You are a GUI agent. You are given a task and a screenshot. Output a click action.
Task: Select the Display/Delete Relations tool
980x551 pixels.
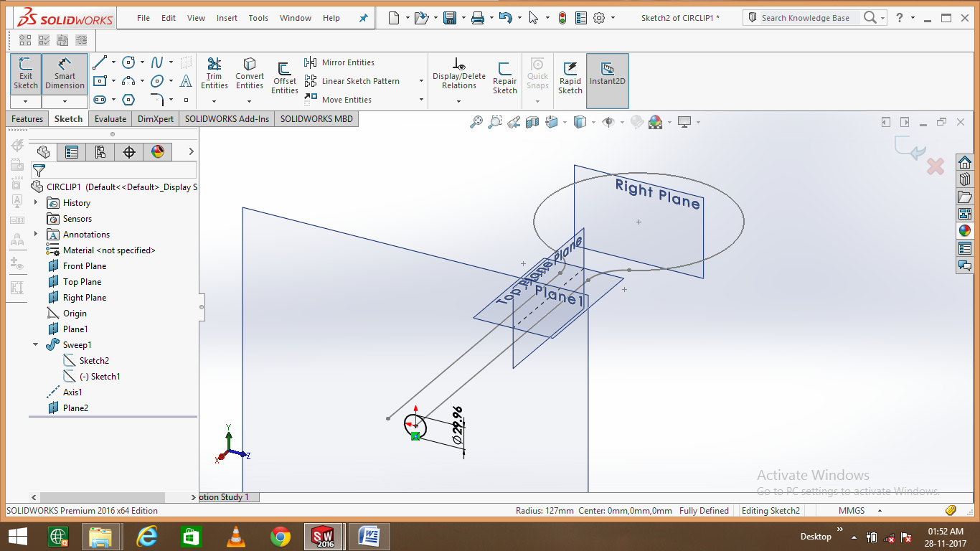[458, 74]
